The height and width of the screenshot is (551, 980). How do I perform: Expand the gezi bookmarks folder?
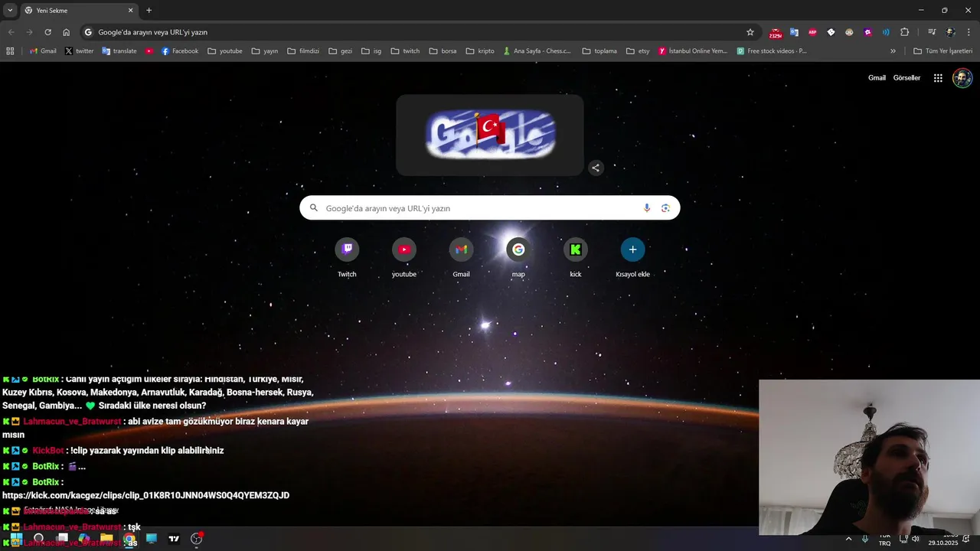[x=340, y=51]
